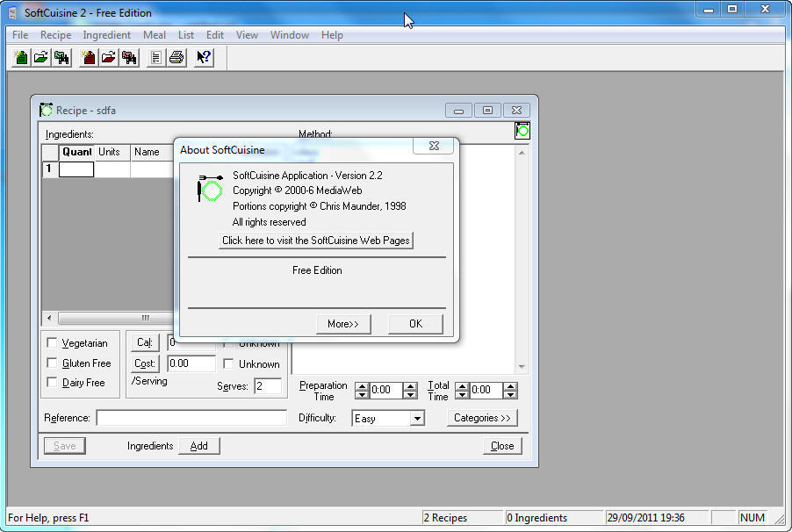
Task: Expand About details with More>>
Action: coord(343,324)
